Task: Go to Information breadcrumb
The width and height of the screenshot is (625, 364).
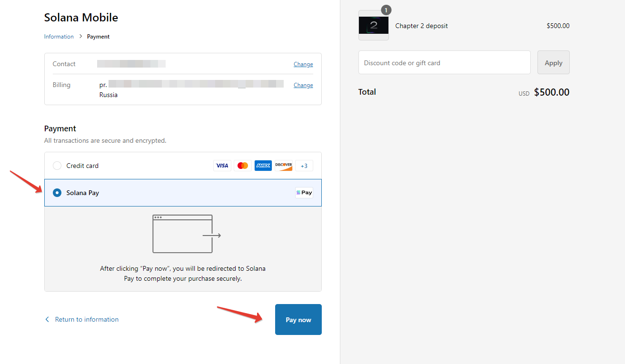Action: [59, 37]
